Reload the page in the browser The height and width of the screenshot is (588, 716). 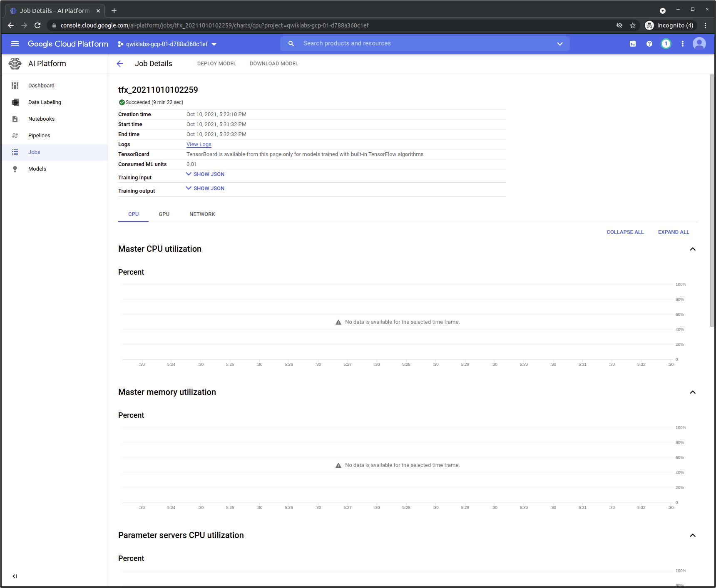coord(37,25)
